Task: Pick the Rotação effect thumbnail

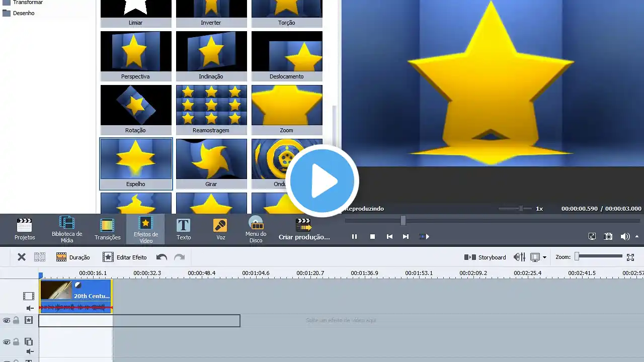Action: pos(136,110)
